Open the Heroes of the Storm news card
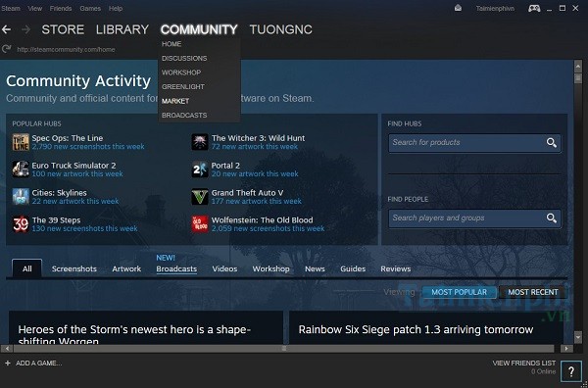This screenshot has width=588, height=388. [146, 327]
